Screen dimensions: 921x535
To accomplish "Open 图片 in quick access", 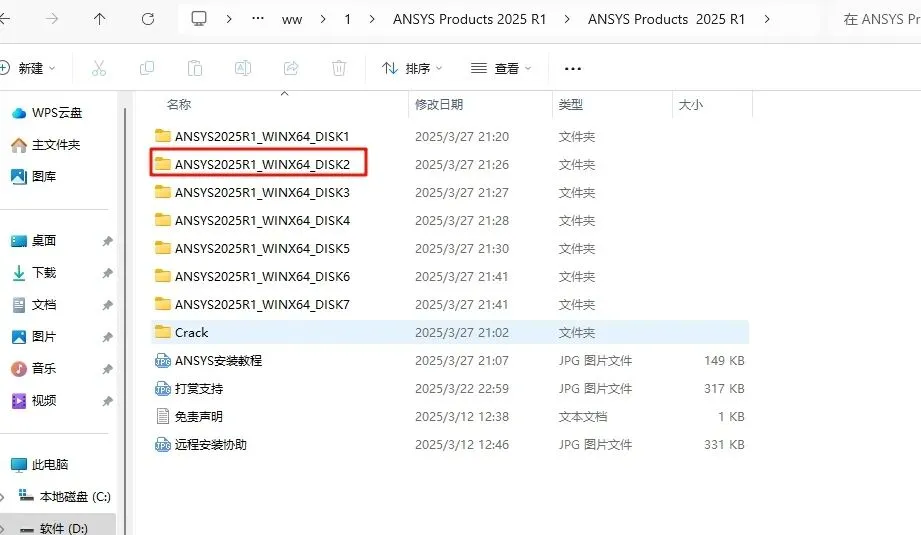I will click(34, 337).
